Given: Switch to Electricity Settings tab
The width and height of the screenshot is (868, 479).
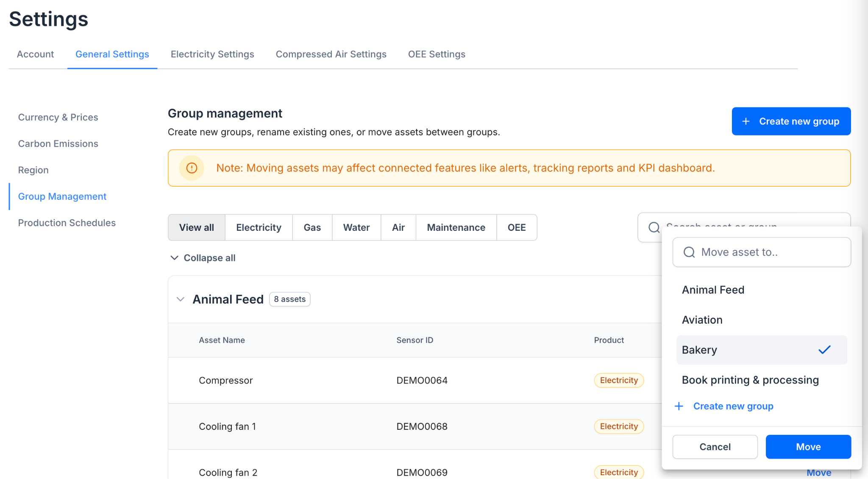Looking at the screenshot, I should 212,54.
